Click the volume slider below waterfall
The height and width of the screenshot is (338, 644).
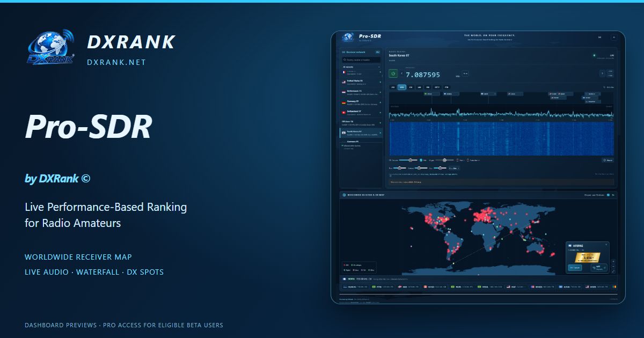point(408,160)
